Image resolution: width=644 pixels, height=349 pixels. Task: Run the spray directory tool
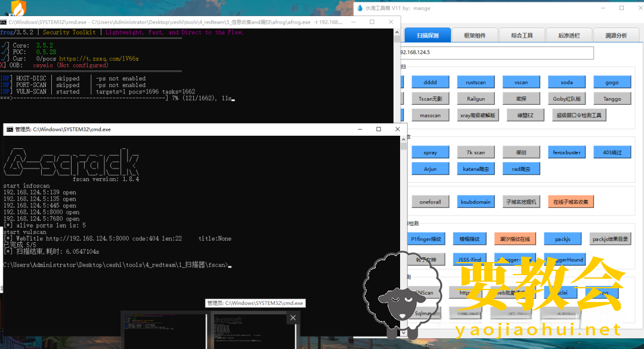click(430, 152)
